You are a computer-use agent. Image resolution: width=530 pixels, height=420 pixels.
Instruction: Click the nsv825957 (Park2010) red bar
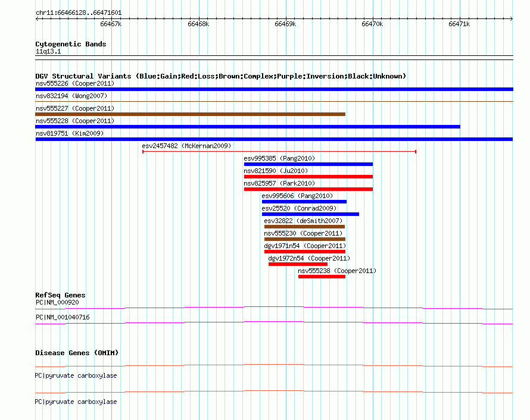(308, 189)
